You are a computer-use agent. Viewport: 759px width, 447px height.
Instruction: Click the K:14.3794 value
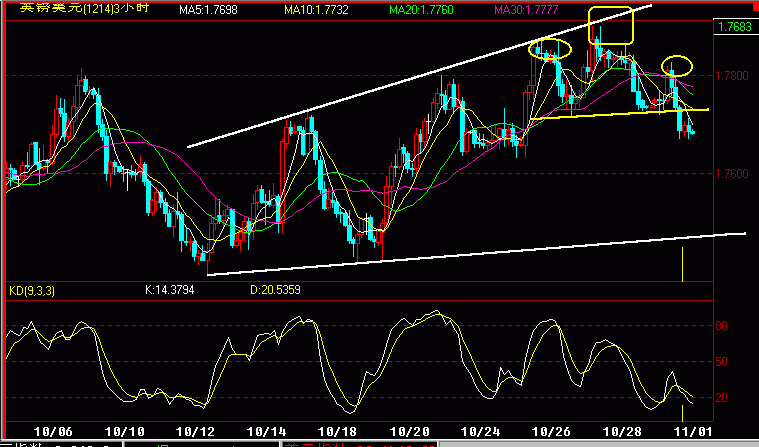[169, 290]
